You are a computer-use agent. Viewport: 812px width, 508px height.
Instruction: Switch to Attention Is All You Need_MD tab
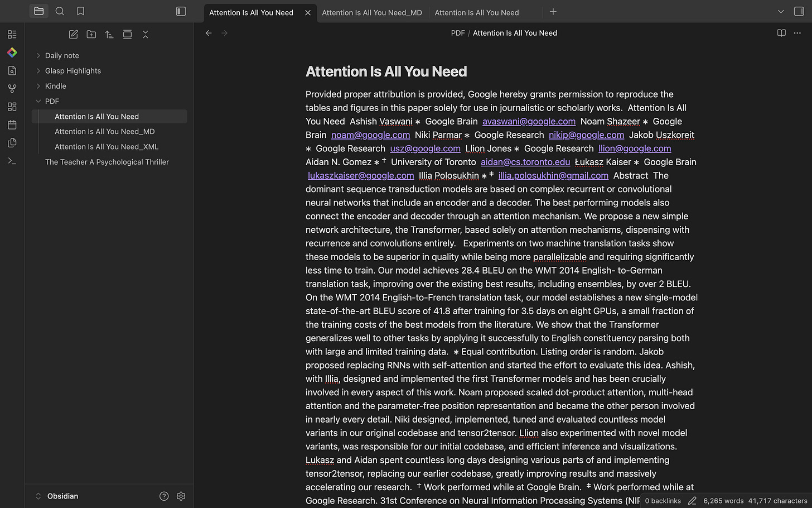coord(372,13)
